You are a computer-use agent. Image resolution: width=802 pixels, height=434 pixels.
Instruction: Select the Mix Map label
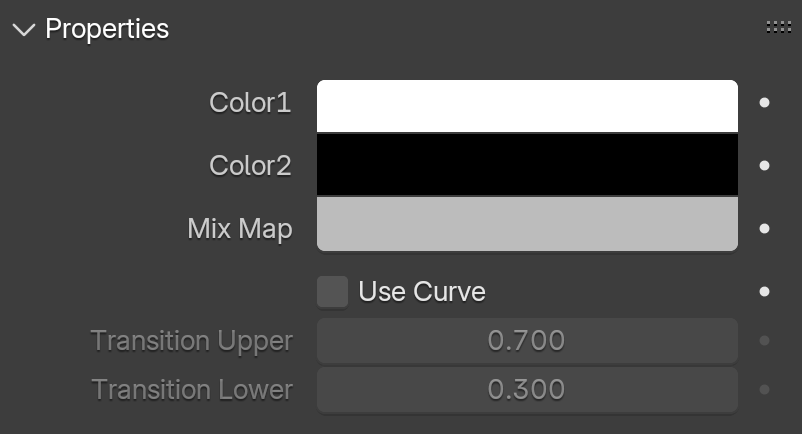point(240,229)
